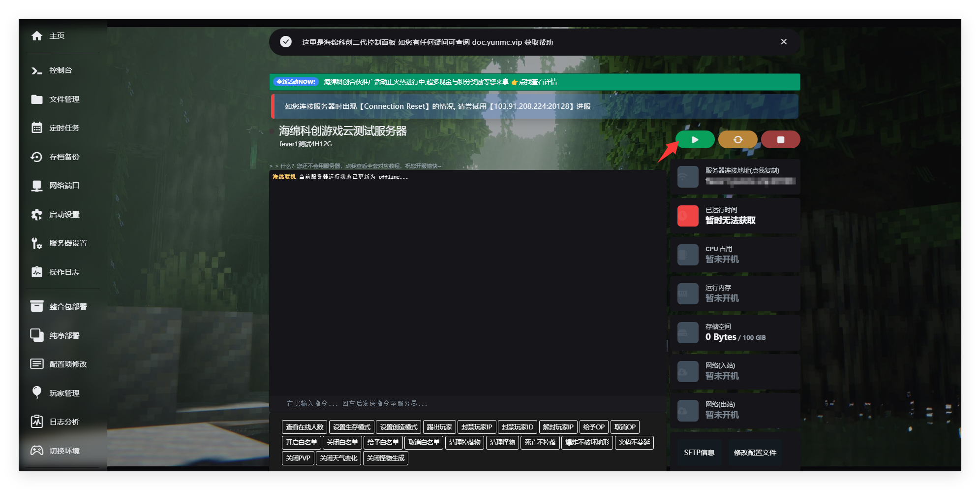Image resolution: width=980 pixels, height=490 pixels.
Task: Open the green promo activity banner
Action: (x=535, y=82)
